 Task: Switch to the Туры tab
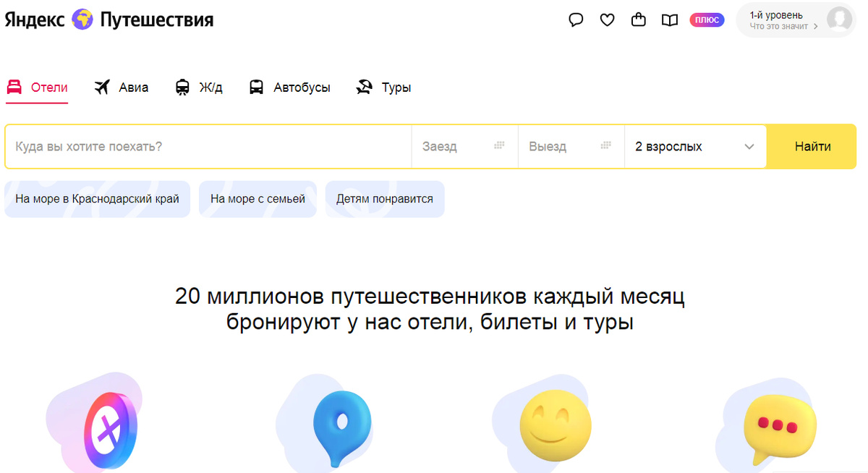383,88
